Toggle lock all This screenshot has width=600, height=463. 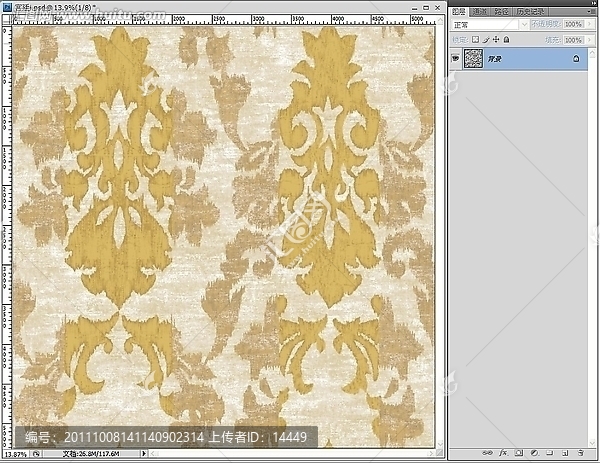(507, 39)
